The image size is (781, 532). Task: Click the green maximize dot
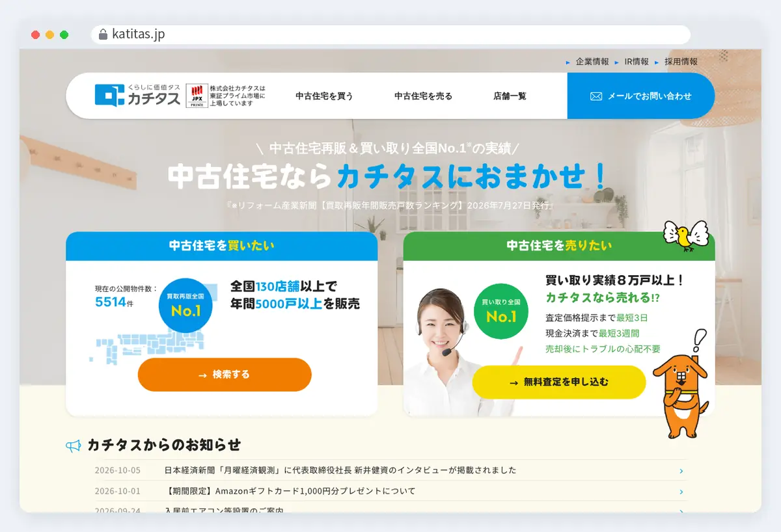64,35
